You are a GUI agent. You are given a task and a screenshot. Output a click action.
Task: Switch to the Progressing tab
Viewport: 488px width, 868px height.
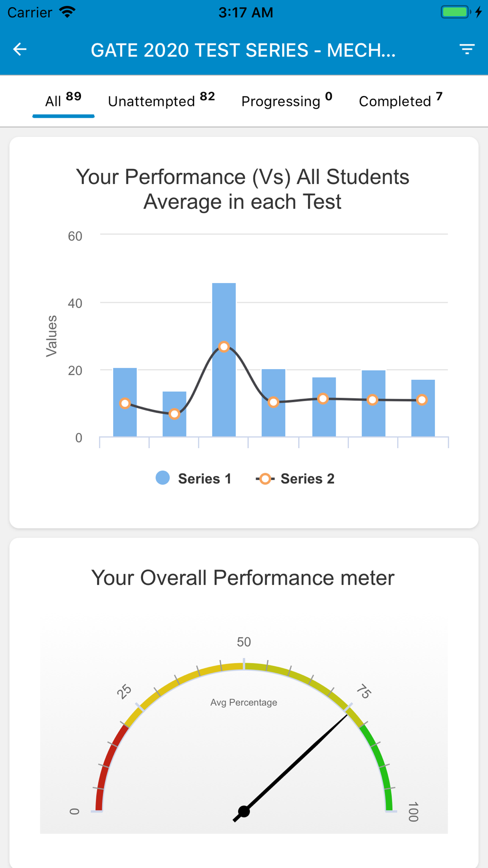click(287, 101)
